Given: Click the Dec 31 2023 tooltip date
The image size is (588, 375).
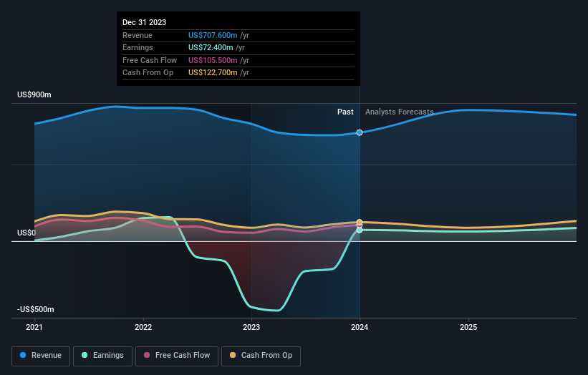Looking at the screenshot, I should (x=145, y=22).
